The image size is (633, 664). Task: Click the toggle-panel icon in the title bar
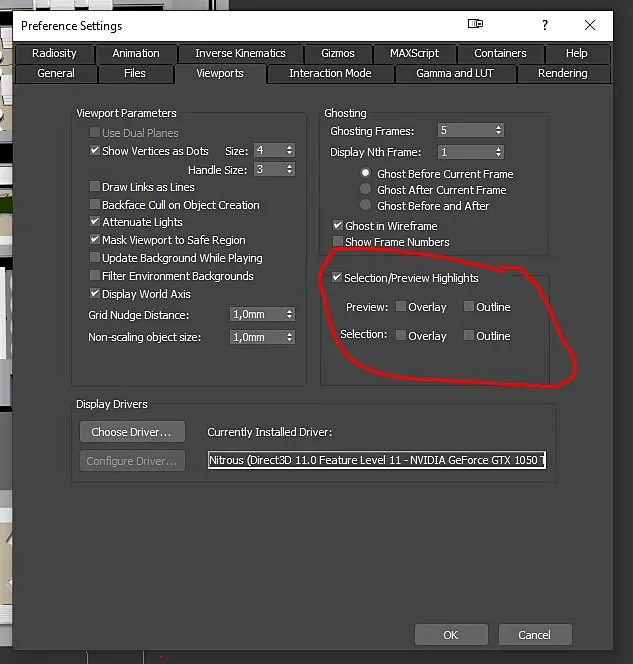(x=475, y=24)
